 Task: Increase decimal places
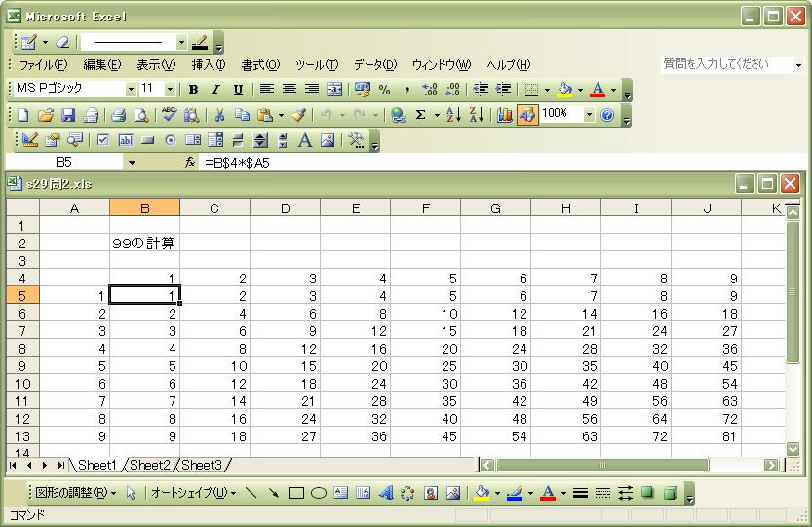click(430, 90)
